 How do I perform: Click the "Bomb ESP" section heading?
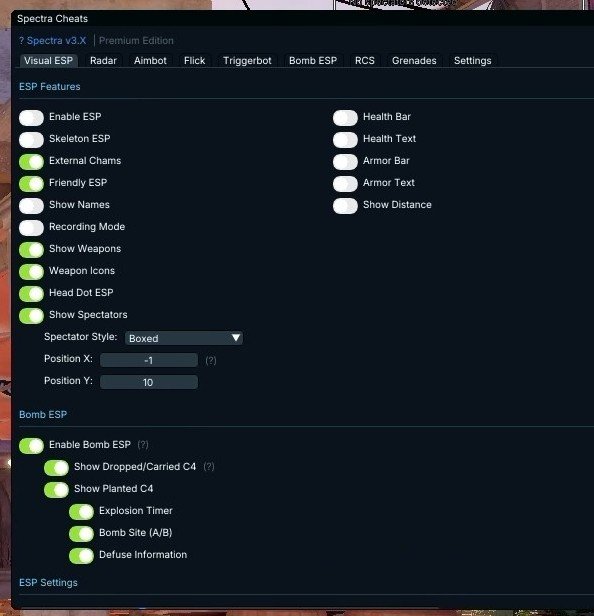click(43, 414)
